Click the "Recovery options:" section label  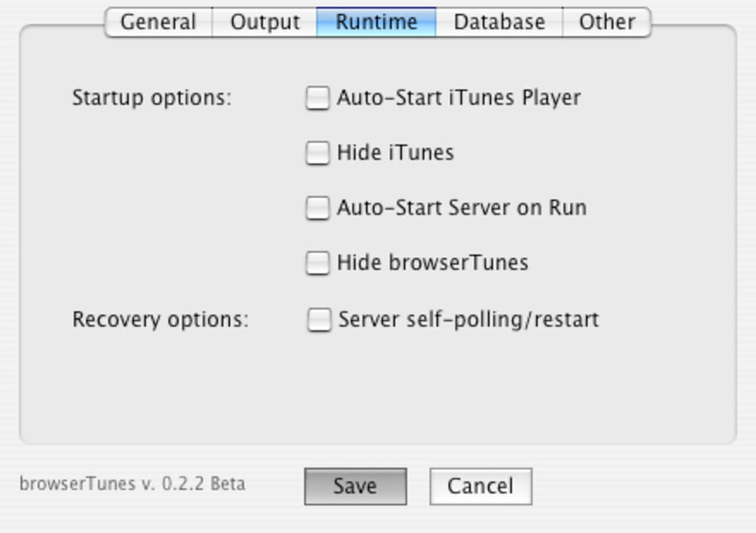[160, 320]
